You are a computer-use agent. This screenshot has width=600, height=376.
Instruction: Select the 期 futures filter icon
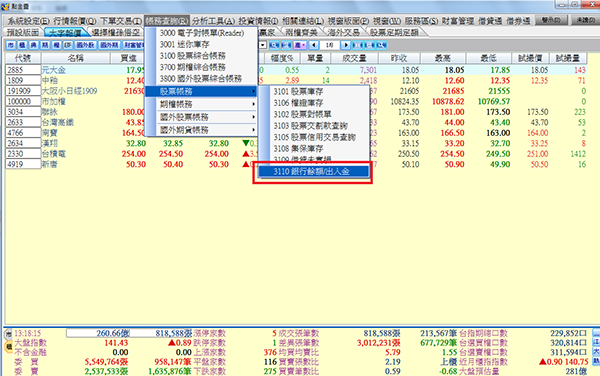coord(45,45)
